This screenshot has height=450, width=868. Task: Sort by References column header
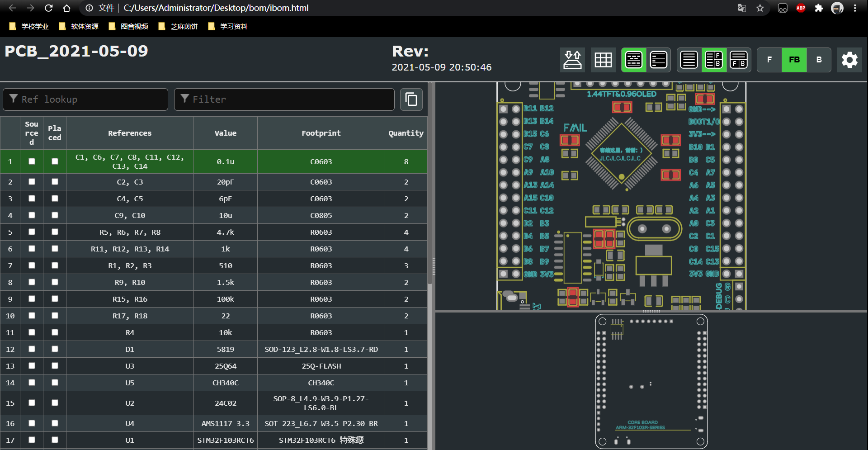pyautogui.click(x=130, y=133)
